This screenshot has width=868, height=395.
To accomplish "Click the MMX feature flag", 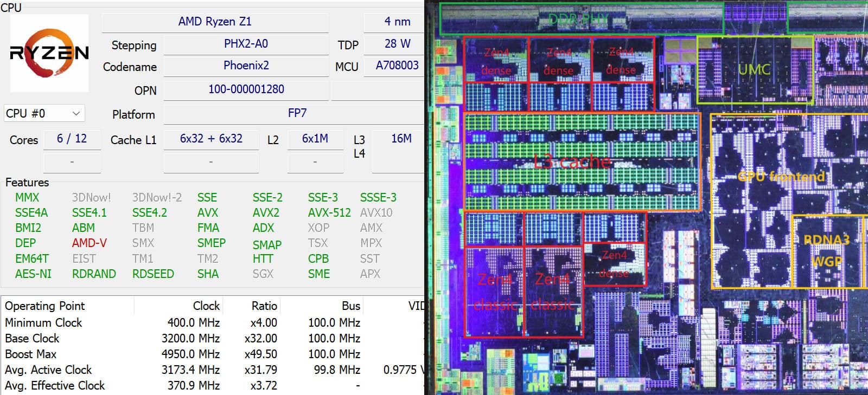I will [x=27, y=198].
